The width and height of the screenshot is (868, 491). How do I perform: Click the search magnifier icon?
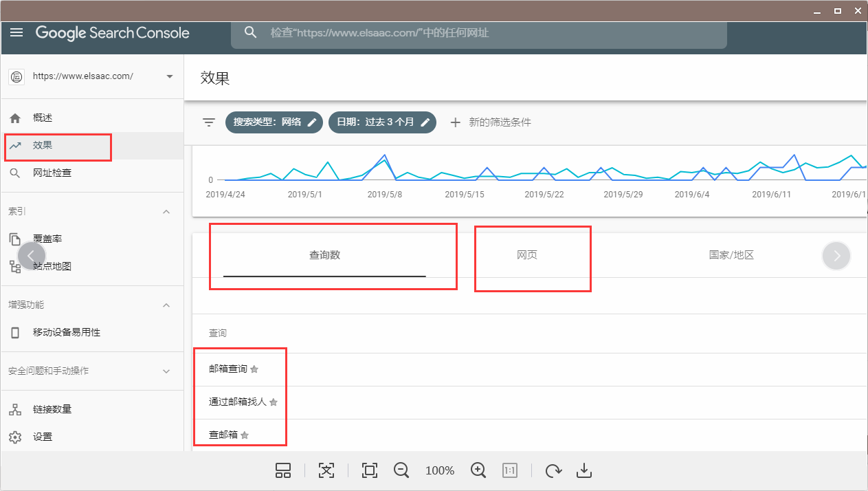pyautogui.click(x=251, y=32)
